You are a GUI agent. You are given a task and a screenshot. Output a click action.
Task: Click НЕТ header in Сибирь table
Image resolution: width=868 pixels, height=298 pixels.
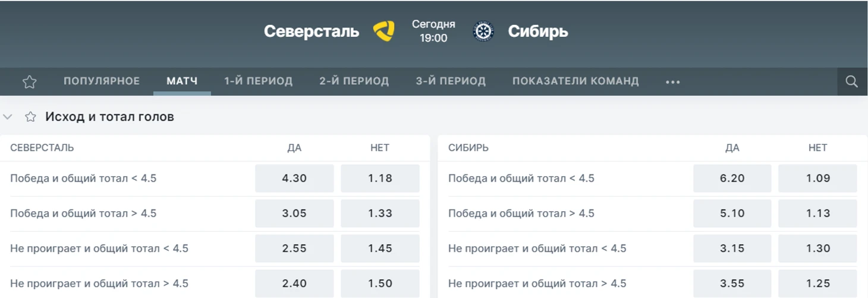point(817,148)
